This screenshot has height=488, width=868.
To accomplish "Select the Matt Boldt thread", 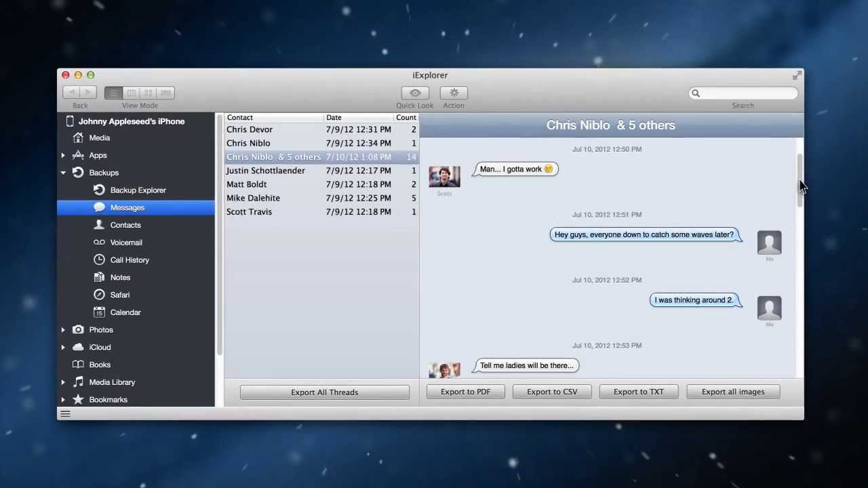I will [321, 184].
